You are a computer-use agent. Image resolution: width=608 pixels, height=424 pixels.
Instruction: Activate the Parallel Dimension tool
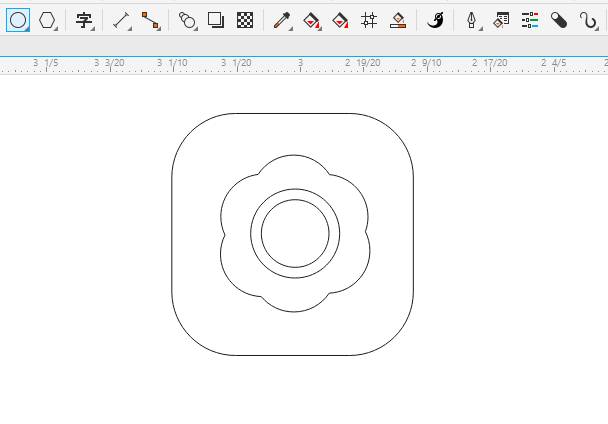[122, 20]
